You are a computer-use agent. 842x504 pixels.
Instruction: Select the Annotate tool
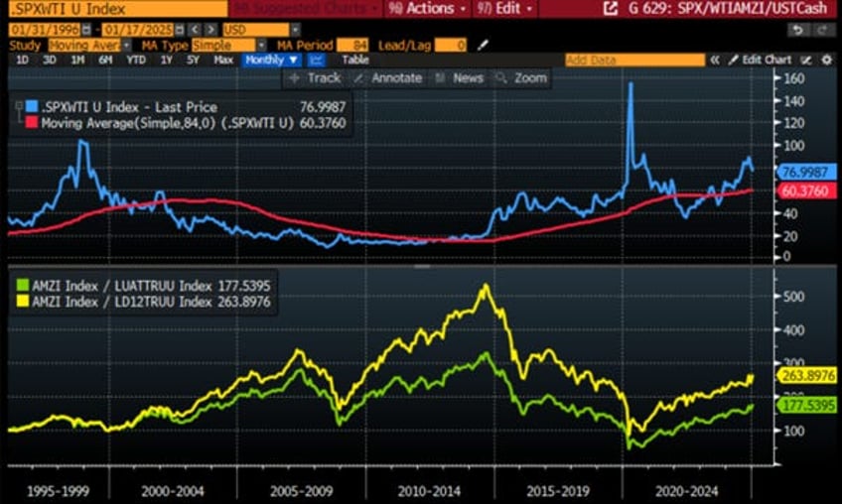(389, 78)
